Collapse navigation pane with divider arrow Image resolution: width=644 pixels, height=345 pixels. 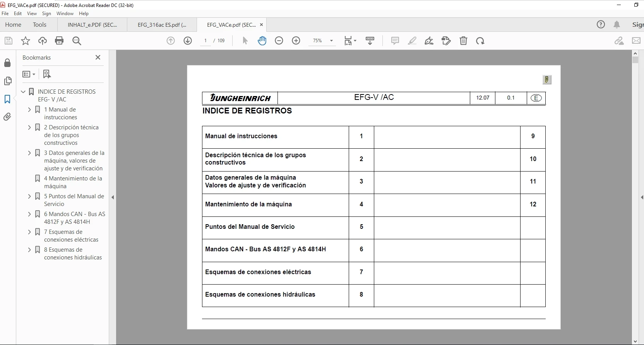point(113,197)
